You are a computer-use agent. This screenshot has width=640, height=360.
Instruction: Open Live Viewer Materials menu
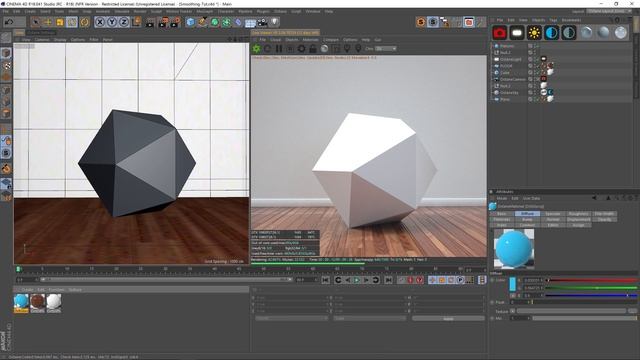(x=310, y=40)
